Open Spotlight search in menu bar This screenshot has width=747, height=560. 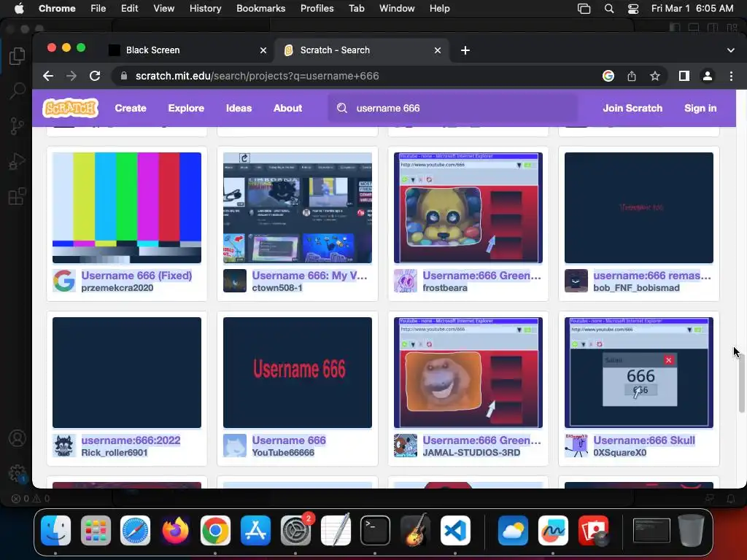tap(609, 8)
